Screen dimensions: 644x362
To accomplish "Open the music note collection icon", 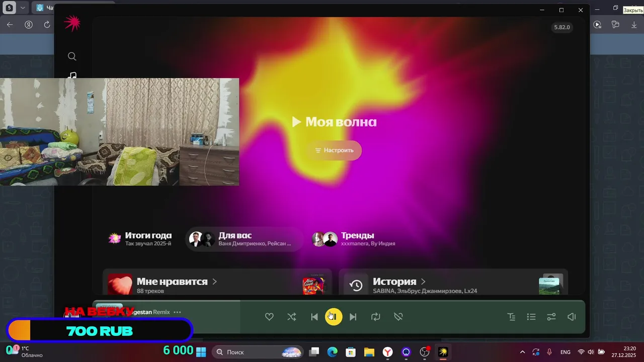I will coord(73,75).
